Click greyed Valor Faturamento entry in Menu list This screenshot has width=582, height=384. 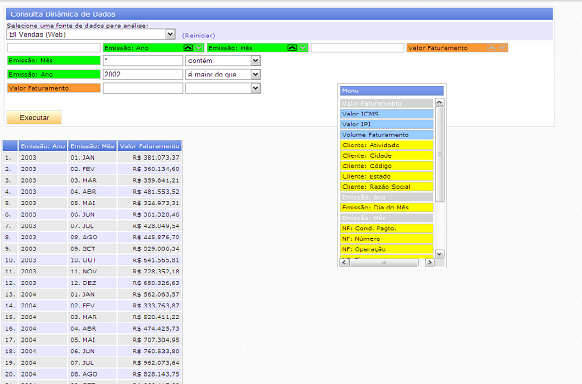tap(386, 104)
